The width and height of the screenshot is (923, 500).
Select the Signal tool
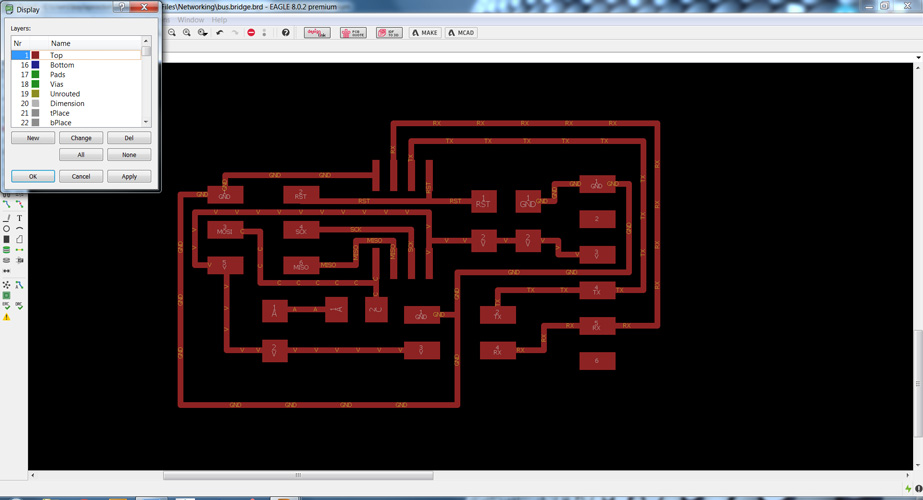(19, 250)
